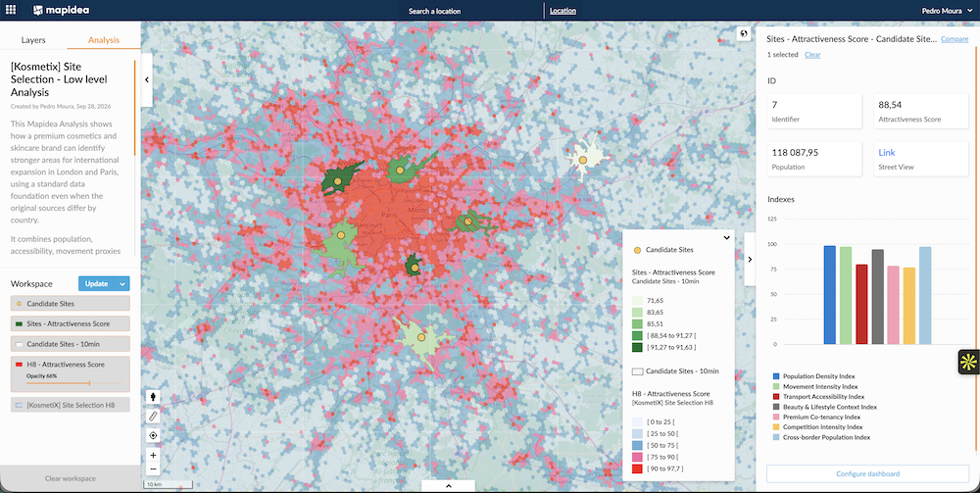Toggle Cross-border Population Index chart series
The height and width of the screenshot is (493, 980).
click(x=821, y=437)
